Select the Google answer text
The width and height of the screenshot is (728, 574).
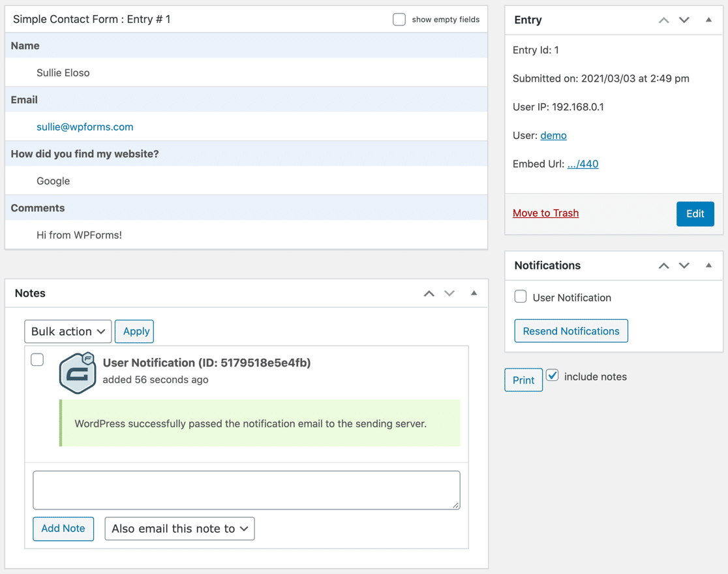(53, 181)
